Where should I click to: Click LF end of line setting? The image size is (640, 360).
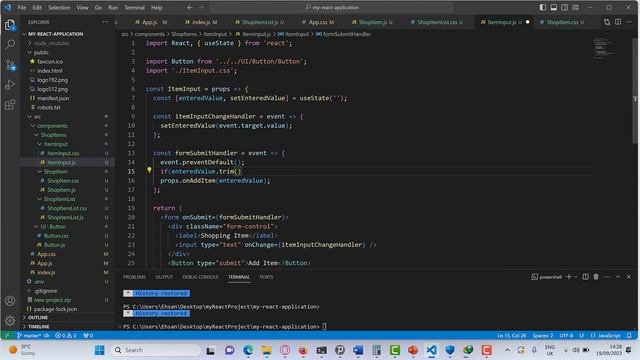[582, 336]
